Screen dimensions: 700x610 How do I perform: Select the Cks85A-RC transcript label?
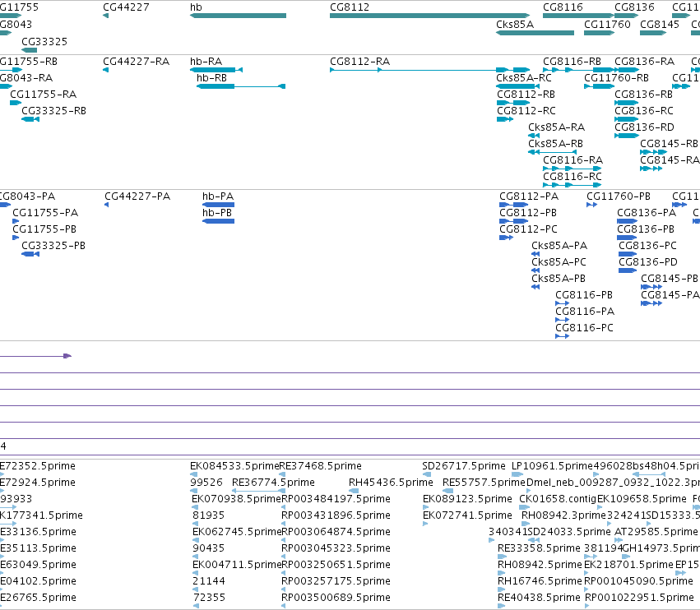pyautogui.click(x=524, y=77)
